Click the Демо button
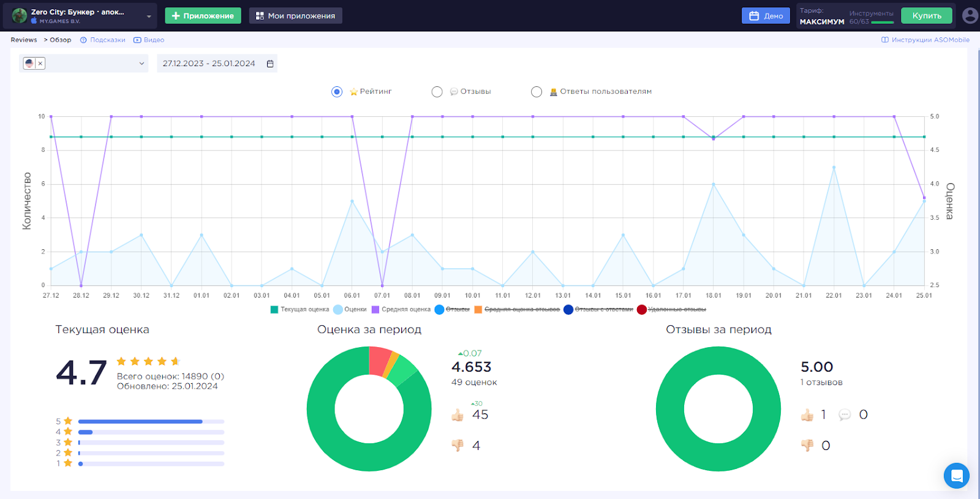980x499 pixels. [766, 16]
